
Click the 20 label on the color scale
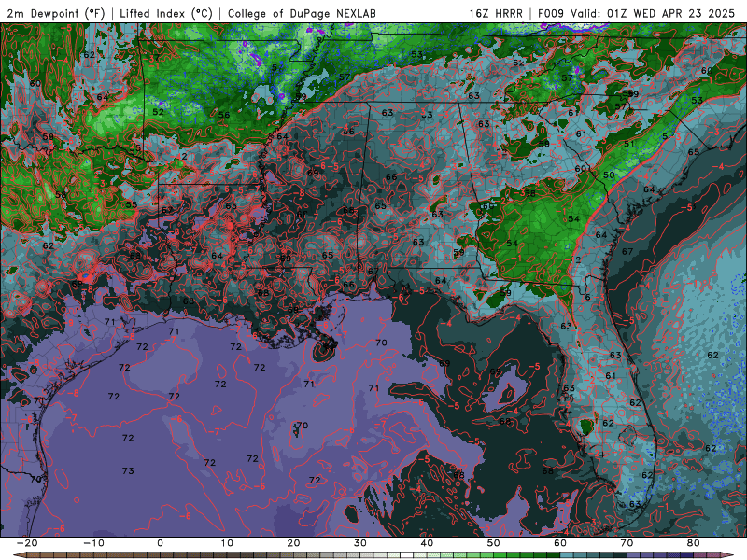pyautogui.click(x=293, y=543)
